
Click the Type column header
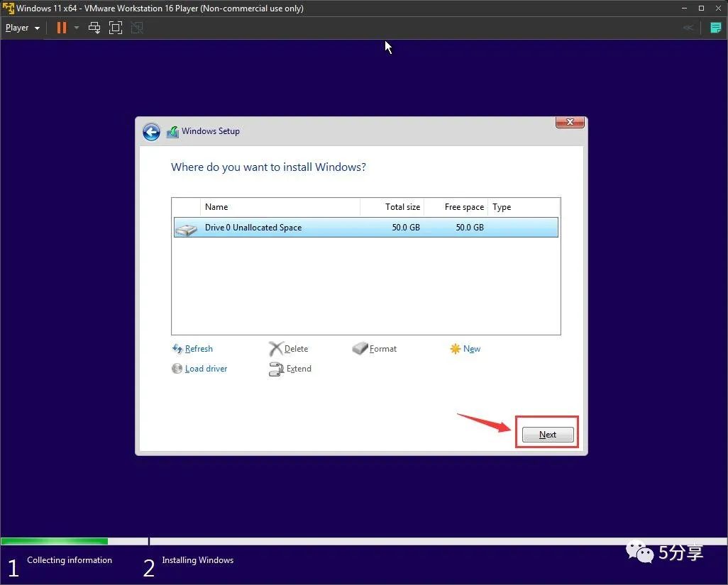[524, 207]
